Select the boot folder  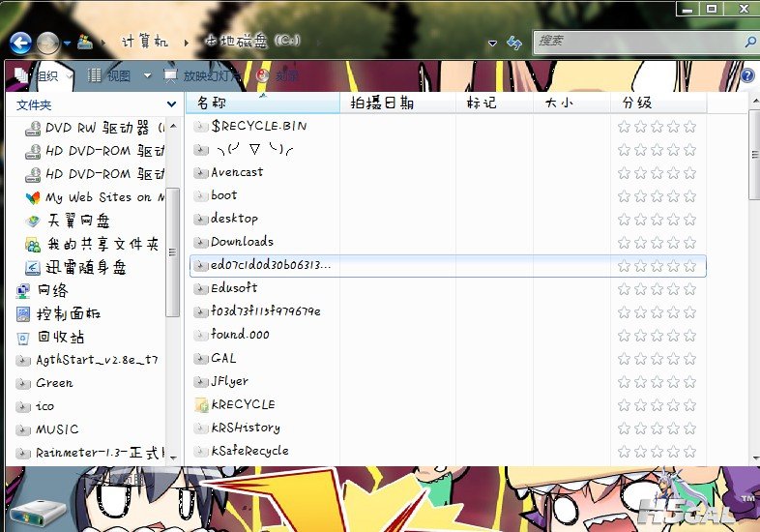point(216,196)
